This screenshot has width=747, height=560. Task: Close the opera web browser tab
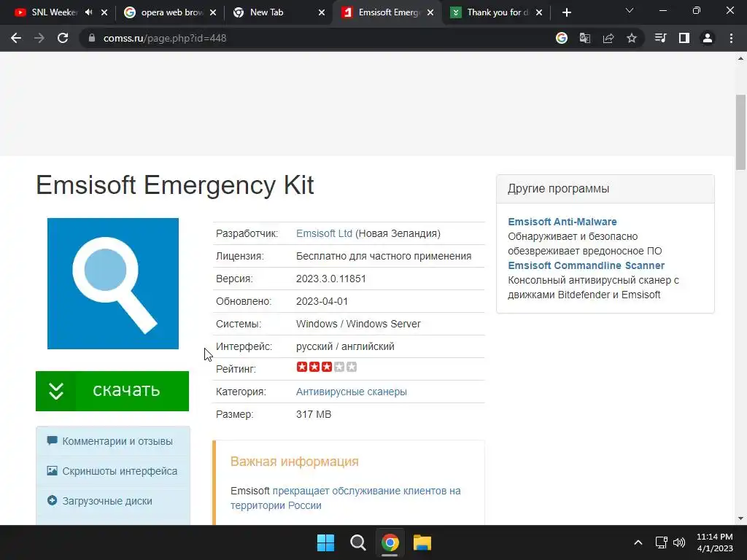pos(213,12)
